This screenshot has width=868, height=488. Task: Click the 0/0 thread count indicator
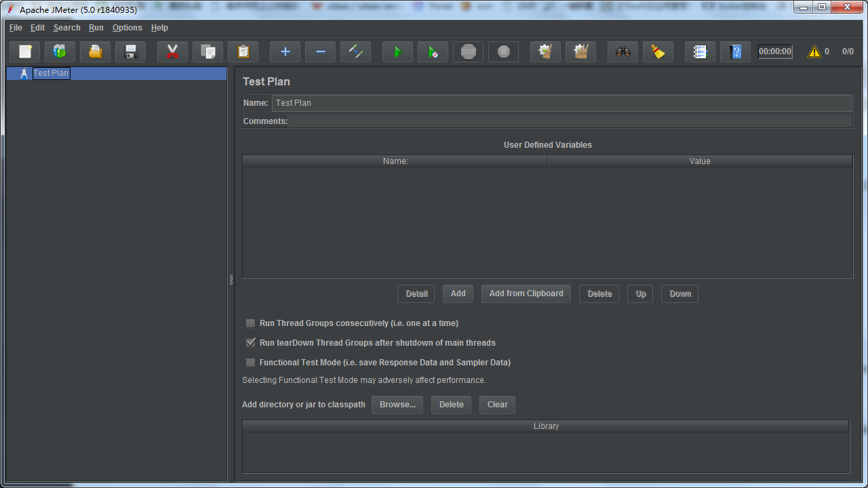click(x=848, y=52)
